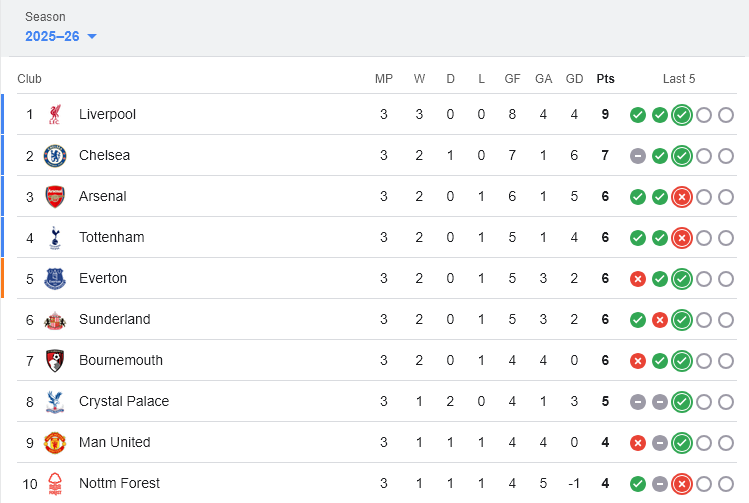Screen dimensions: 749x503
Task: Click the Last 5 column header
Action: (x=679, y=79)
